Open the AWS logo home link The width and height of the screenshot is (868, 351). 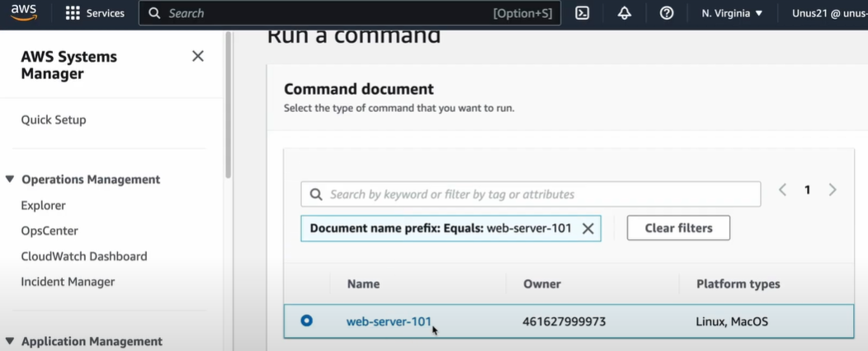24,12
